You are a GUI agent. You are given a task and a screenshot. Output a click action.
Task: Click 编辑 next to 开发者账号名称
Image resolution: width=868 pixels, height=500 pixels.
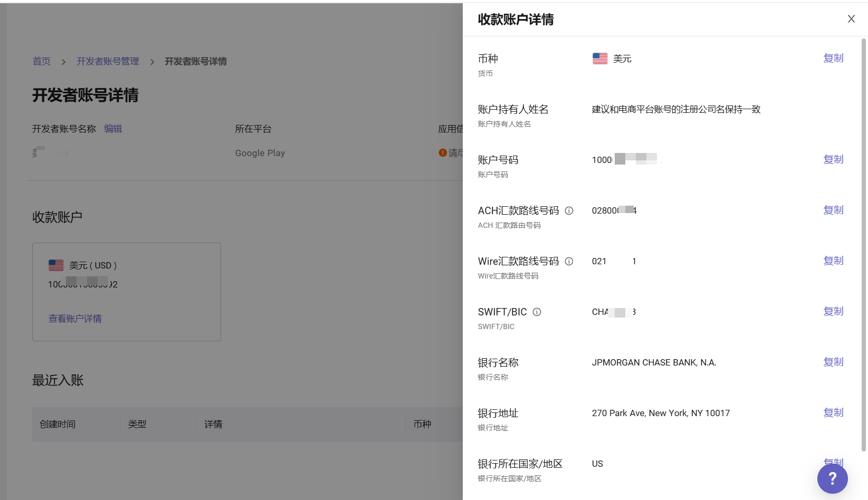[x=113, y=129]
